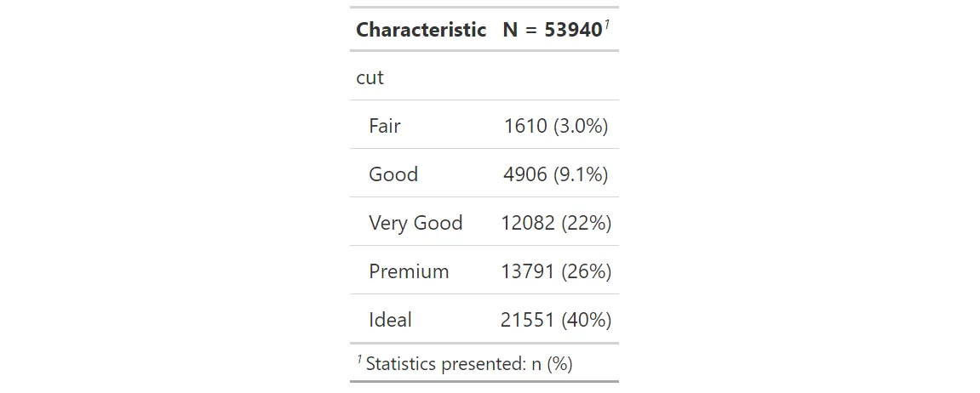Click the empty cell beside cut
The height and width of the screenshot is (393, 980).
coord(555,77)
